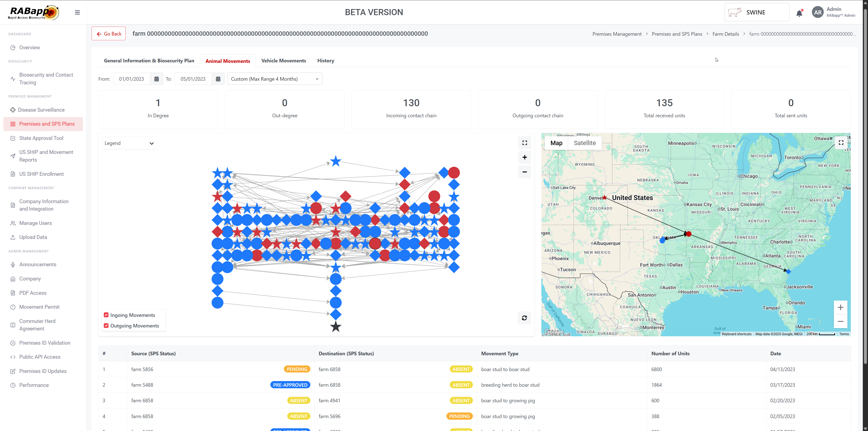Screen dimensions: 868x431
Task: Open the From date calendar picker
Action: [156, 78]
